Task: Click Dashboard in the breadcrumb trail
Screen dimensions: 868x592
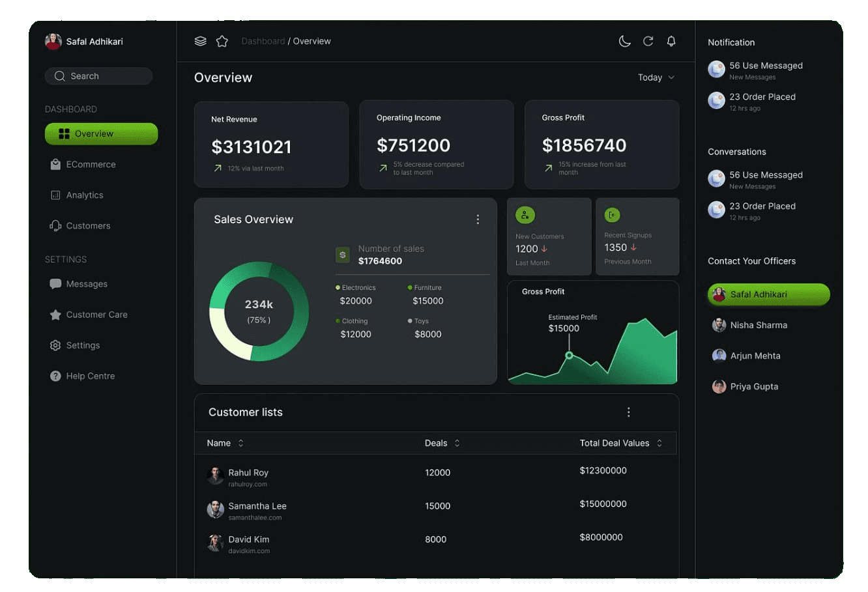Action: pyautogui.click(x=263, y=40)
